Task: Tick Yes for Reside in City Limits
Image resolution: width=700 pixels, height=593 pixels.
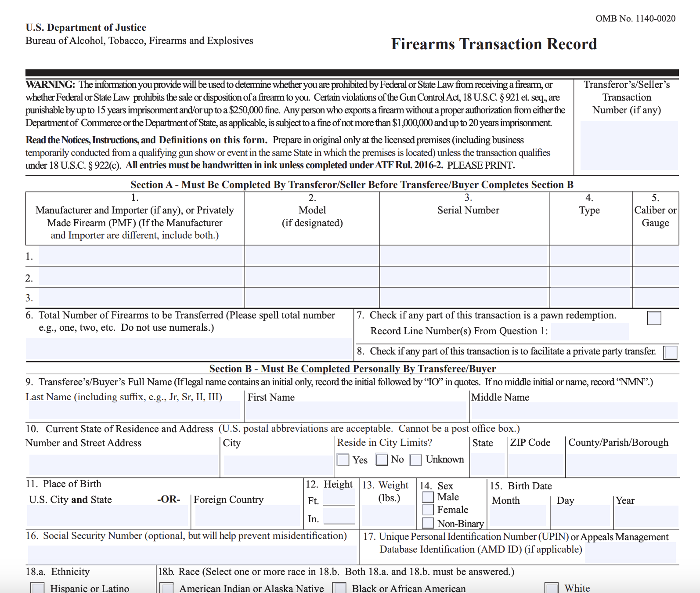Action: (x=343, y=460)
